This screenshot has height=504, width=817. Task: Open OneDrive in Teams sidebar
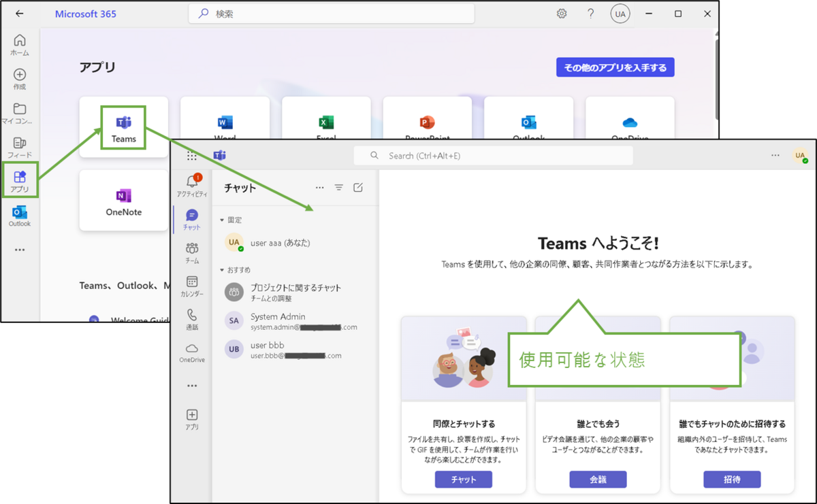(192, 352)
